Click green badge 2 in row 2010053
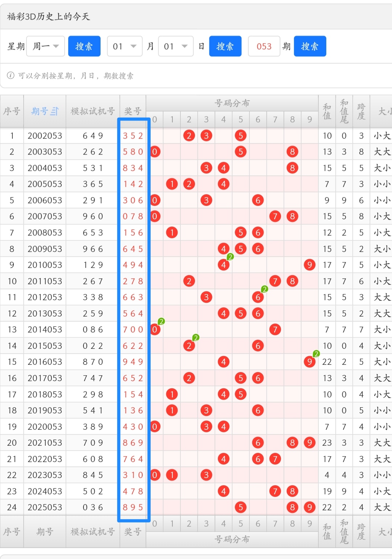Screen dimensions: 392x559 [x=230, y=257]
